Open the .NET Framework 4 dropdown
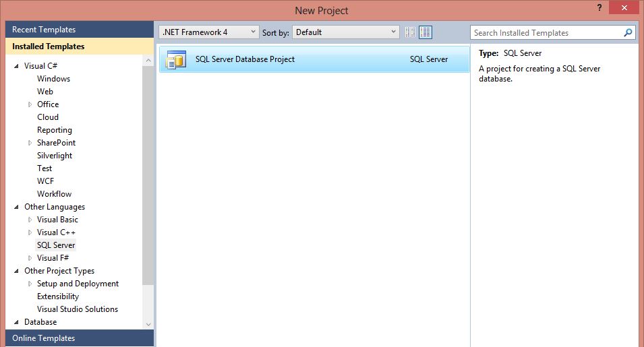 [208, 32]
